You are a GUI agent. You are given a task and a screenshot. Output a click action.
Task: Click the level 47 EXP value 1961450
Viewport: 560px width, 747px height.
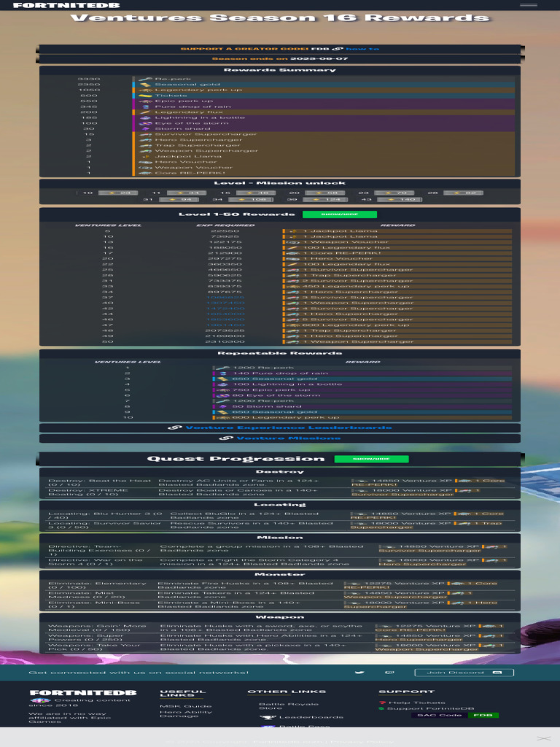(x=225, y=325)
